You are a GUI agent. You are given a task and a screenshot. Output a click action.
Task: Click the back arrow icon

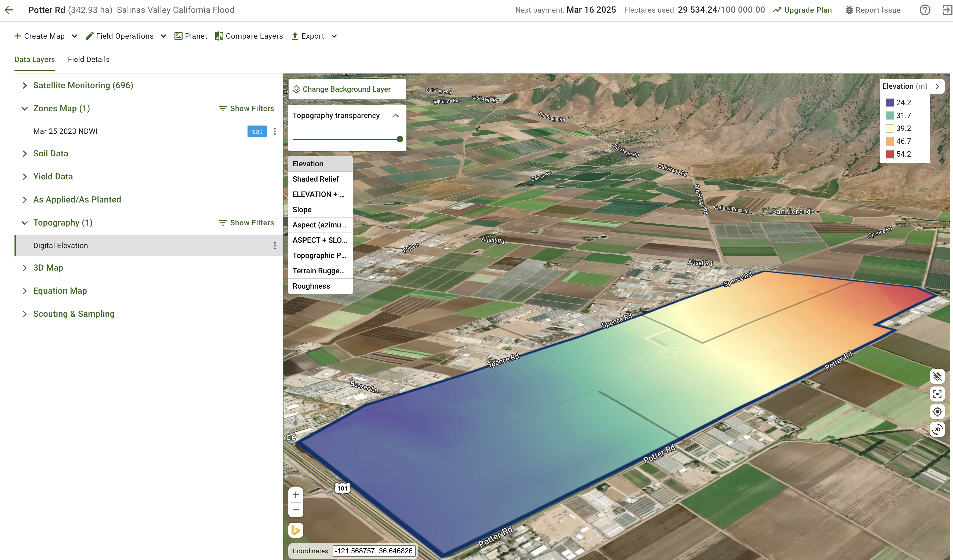[x=9, y=10]
